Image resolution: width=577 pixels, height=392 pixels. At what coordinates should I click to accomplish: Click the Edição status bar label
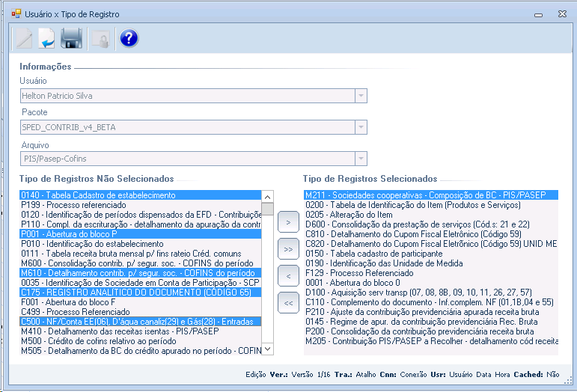[256, 375]
